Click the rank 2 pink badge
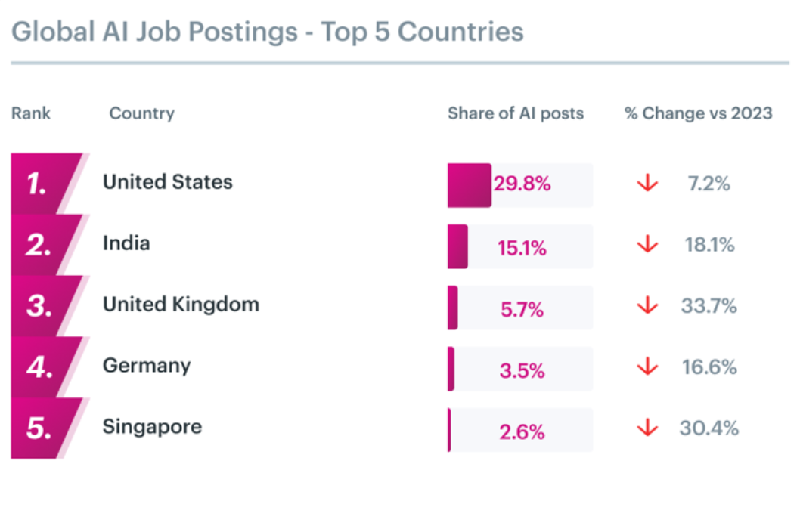 [x=46, y=245]
